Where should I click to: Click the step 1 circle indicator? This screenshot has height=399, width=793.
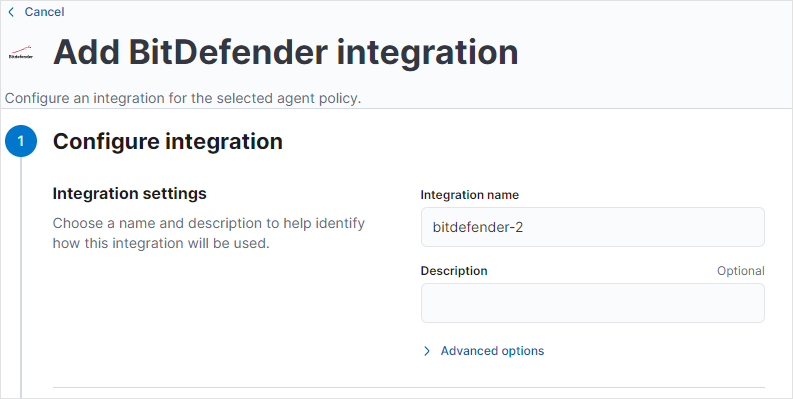click(x=21, y=141)
